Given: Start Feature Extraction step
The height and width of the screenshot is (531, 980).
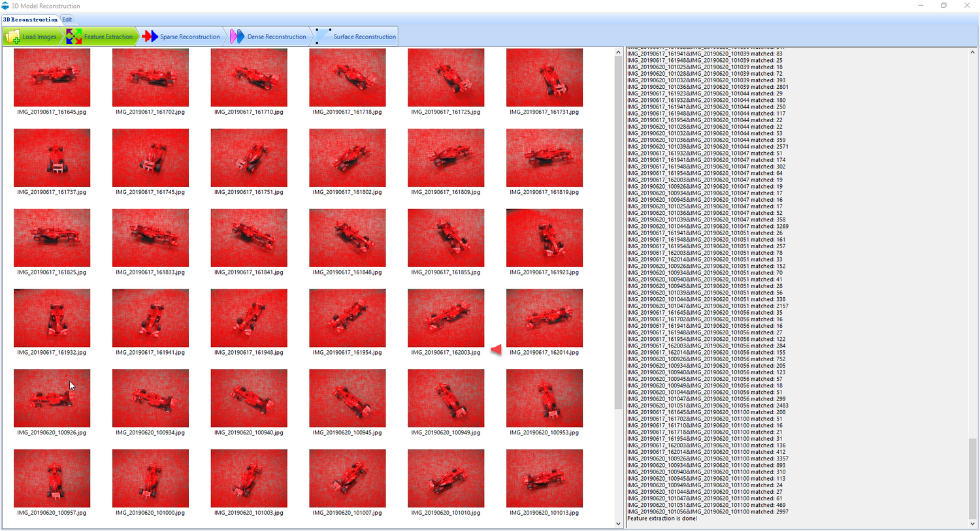Looking at the screenshot, I should point(100,37).
